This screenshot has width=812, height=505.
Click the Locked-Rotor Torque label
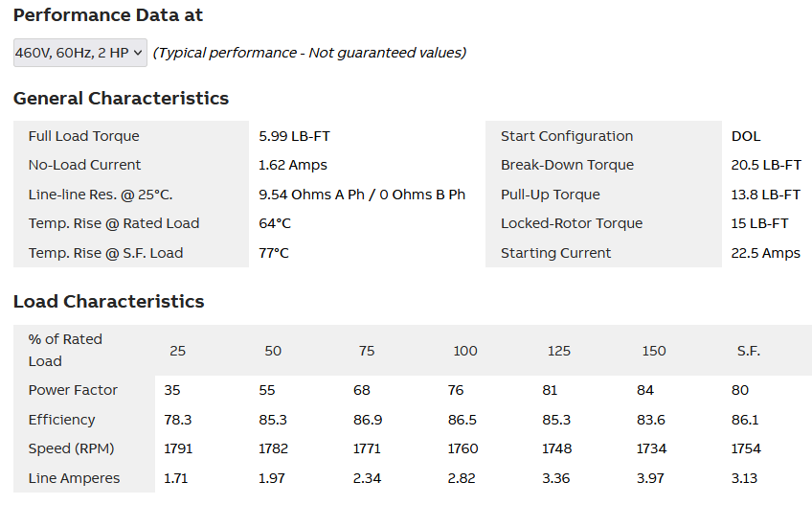tap(572, 223)
